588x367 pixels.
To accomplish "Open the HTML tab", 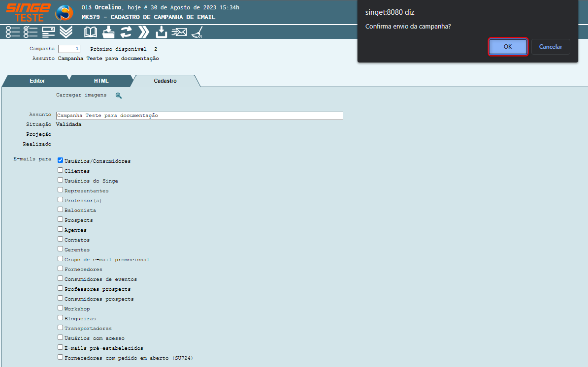I will tap(101, 81).
